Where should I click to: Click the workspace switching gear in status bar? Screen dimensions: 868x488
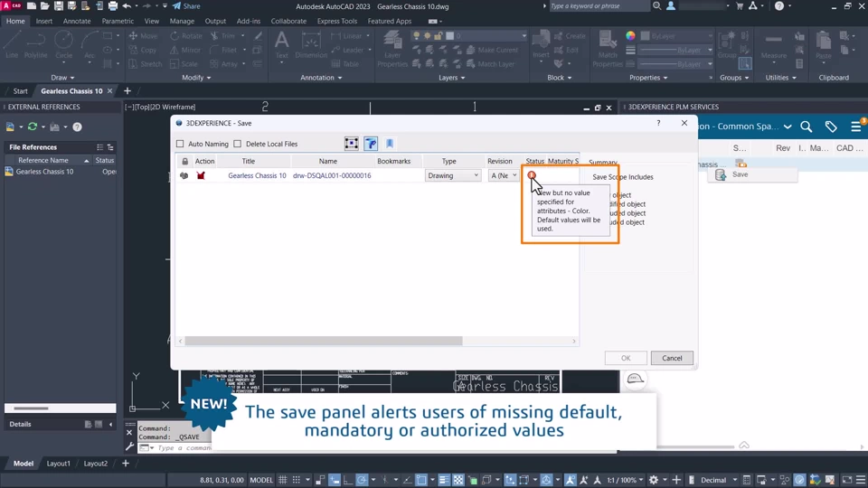click(654, 480)
